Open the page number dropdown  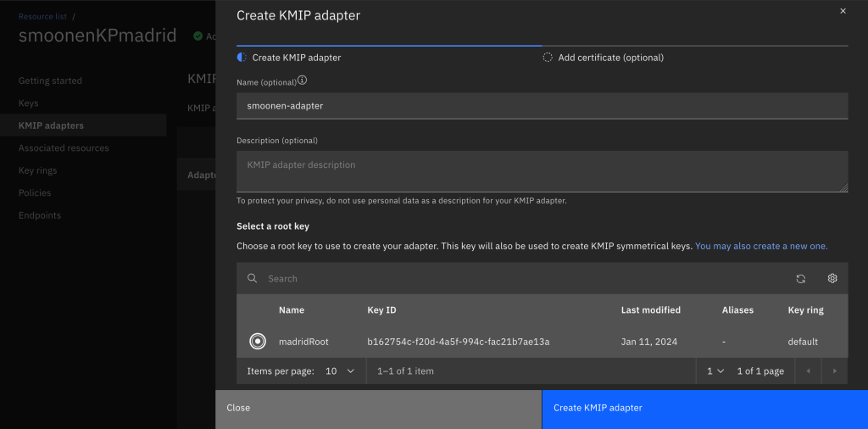pos(715,371)
